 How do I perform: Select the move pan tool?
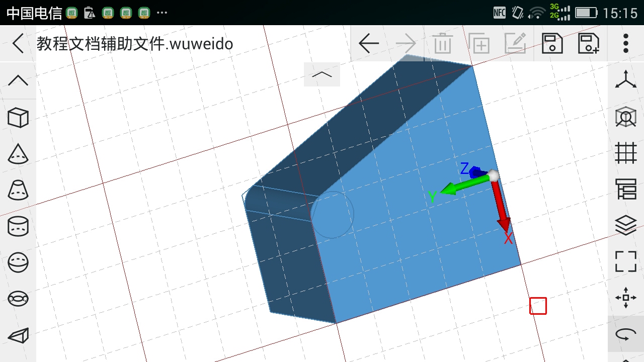click(626, 298)
